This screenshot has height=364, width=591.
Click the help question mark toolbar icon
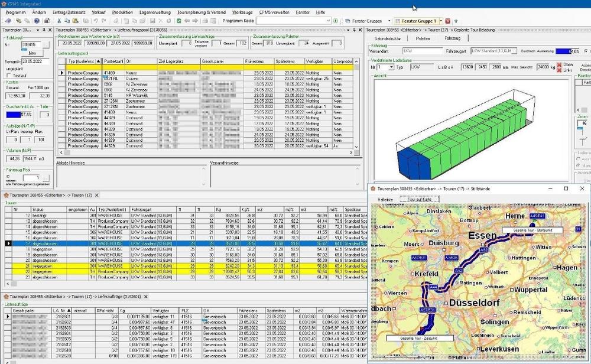click(37, 21)
